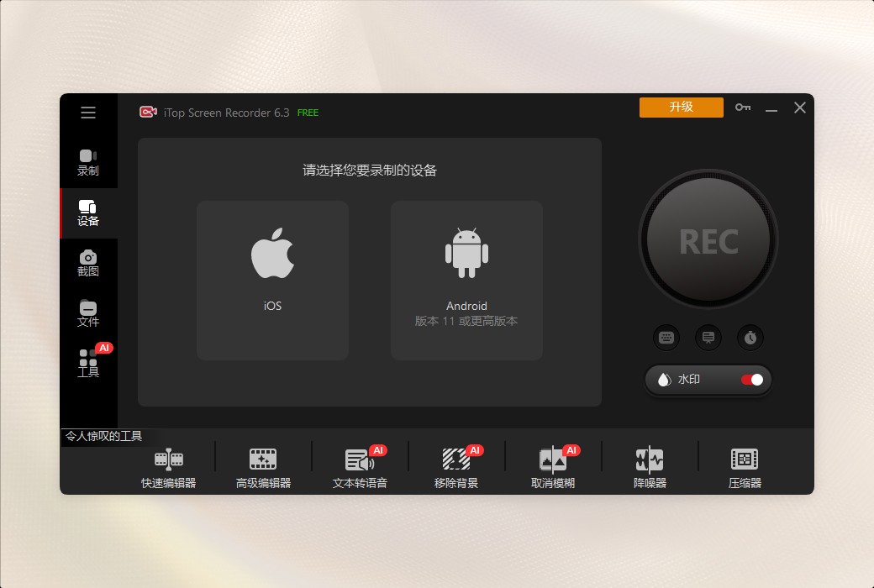Screen dimensions: 874x588
Task: Open the 快速编辑器 quick editor tool
Action: [168, 466]
